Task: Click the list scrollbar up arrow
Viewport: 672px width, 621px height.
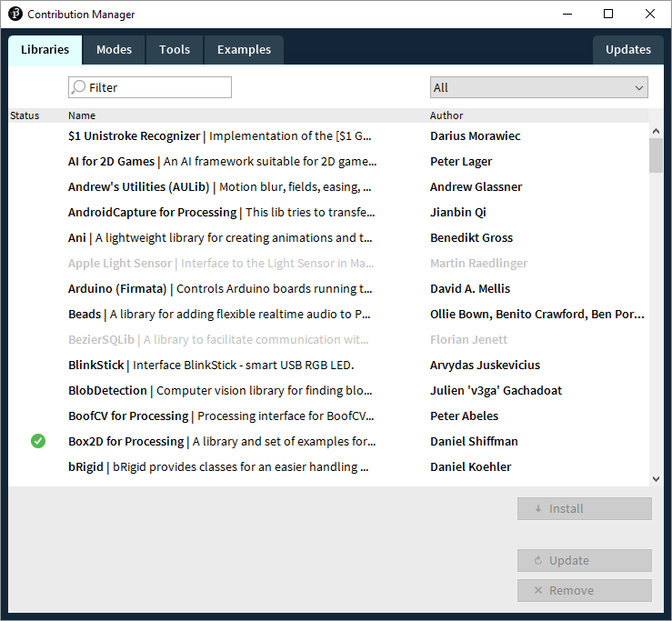Action: [656, 131]
